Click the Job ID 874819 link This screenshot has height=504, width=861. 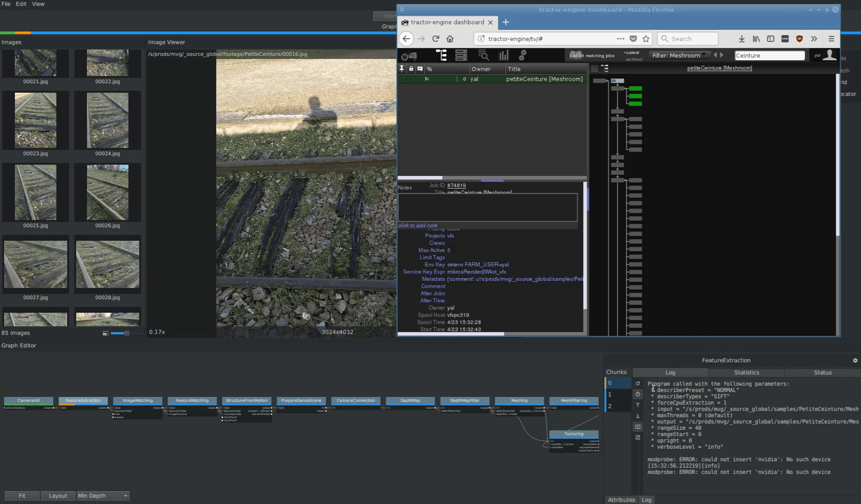(x=456, y=185)
